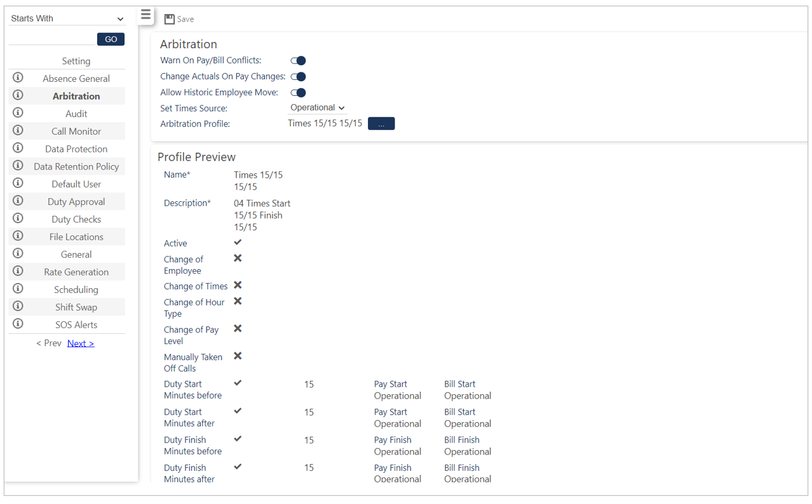Click info icon beside SOS Alerts
The height and width of the screenshot is (504, 812).
[x=18, y=324]
